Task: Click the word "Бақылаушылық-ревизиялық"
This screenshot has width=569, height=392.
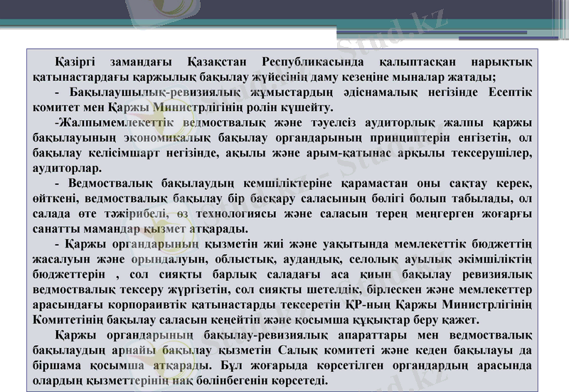Action: 155,92
